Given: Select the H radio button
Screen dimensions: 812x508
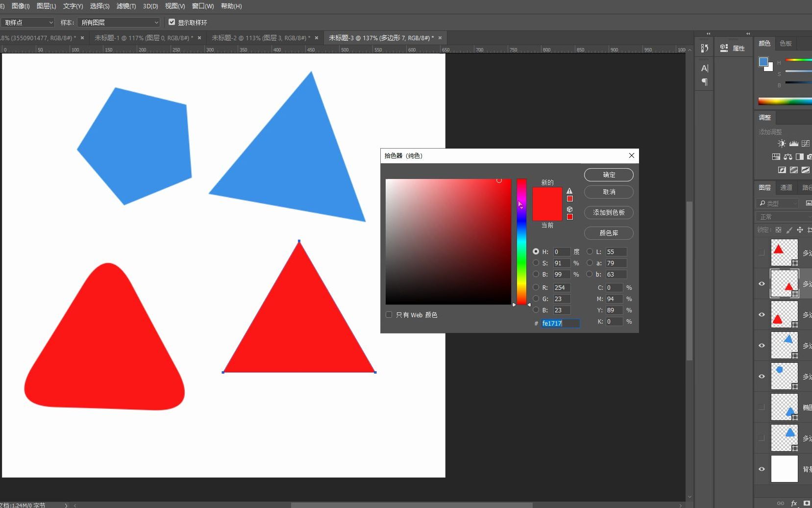Looking at the screenshot, I should click(x=536, y=252).
